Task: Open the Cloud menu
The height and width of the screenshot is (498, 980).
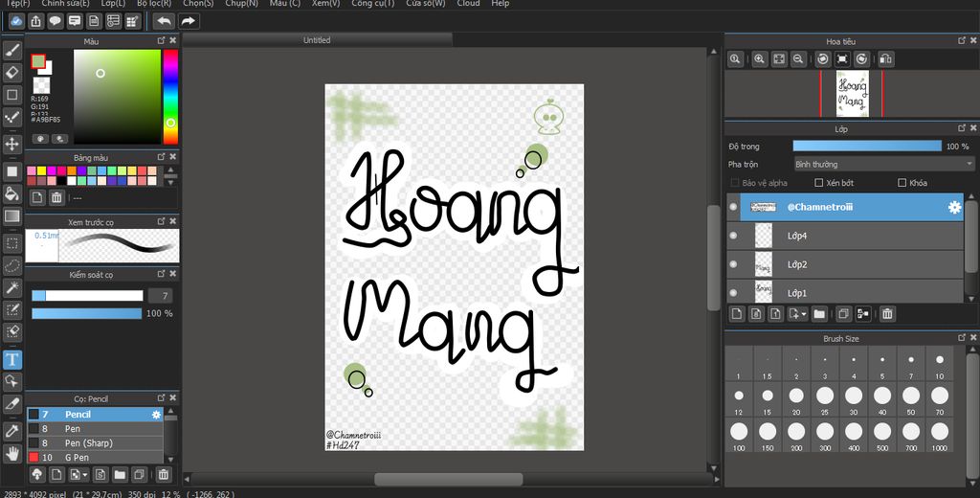Action: (x=468, y=3)
